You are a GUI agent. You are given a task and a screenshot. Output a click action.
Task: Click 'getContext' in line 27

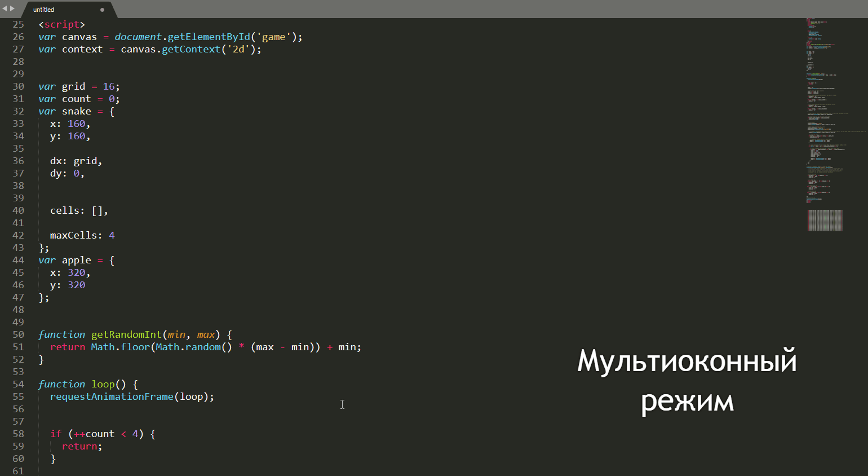point(191,49)
